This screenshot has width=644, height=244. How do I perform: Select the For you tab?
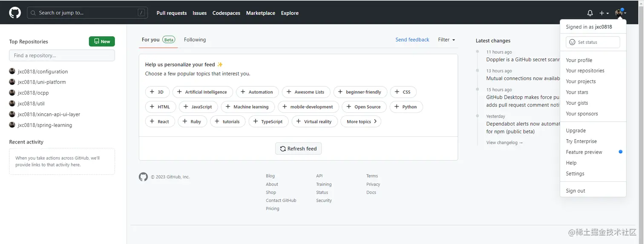[x=158, y=40]
